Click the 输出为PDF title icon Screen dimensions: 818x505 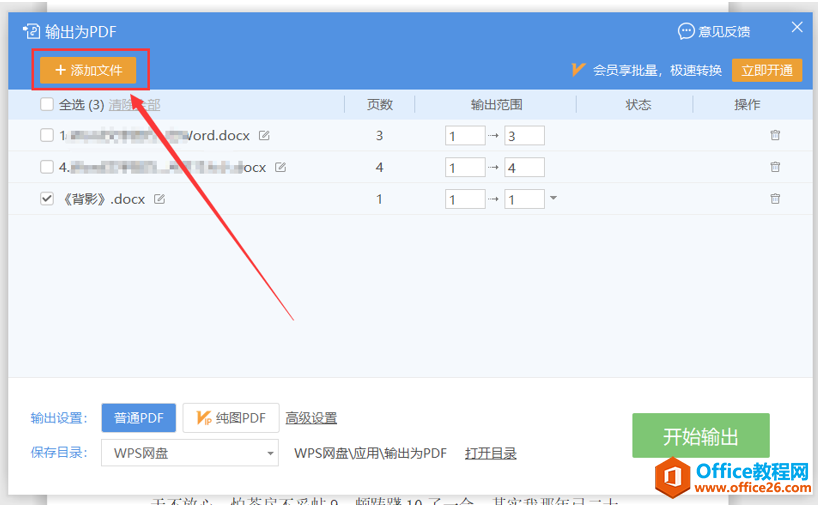[x=31, y=31]
